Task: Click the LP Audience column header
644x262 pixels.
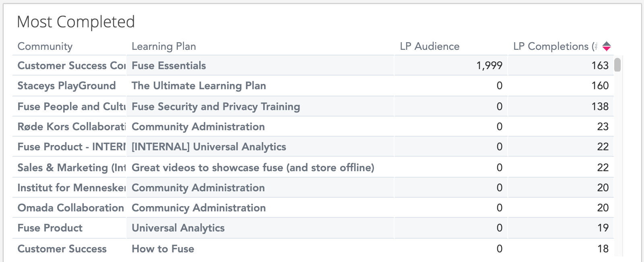Action: tap(429, 47)
